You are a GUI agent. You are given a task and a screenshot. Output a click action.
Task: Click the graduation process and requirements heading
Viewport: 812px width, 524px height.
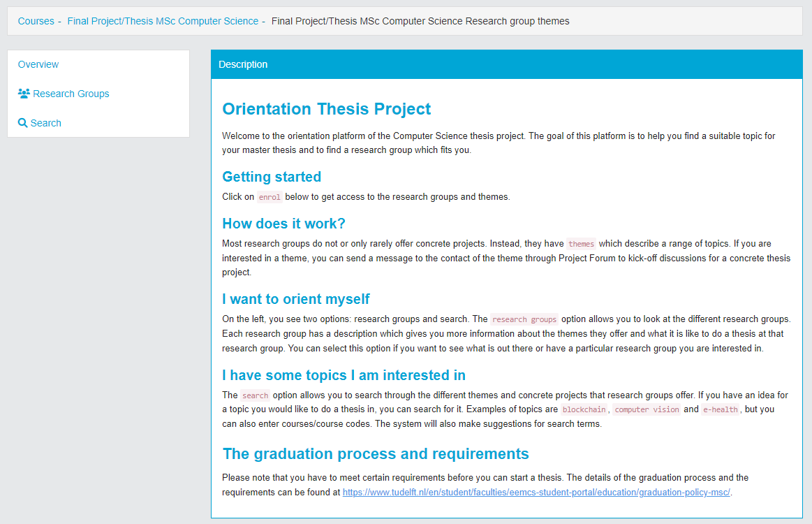pyautogui.click(x=376, y=454)
